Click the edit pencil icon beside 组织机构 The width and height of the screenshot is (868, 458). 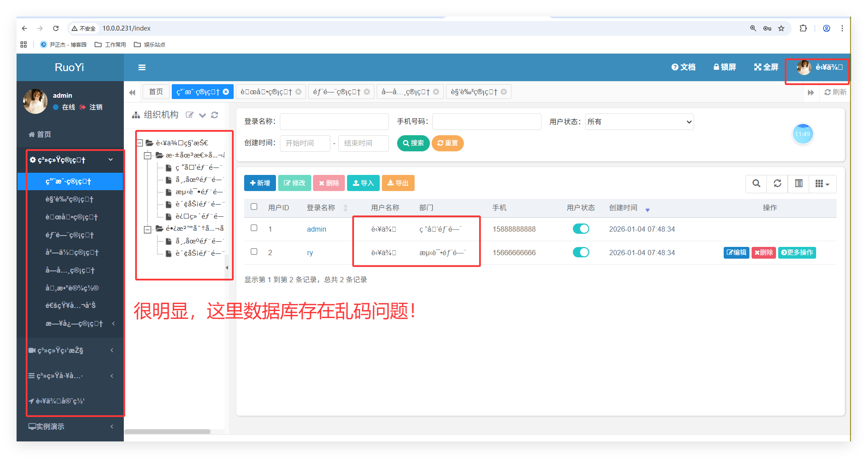coord(190,115)
